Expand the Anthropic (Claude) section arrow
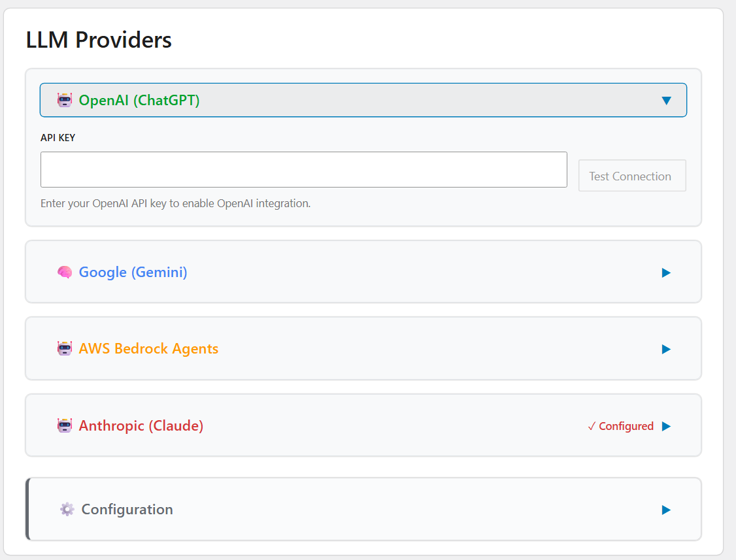Screen dimensions: 736x560 [666, 426]
